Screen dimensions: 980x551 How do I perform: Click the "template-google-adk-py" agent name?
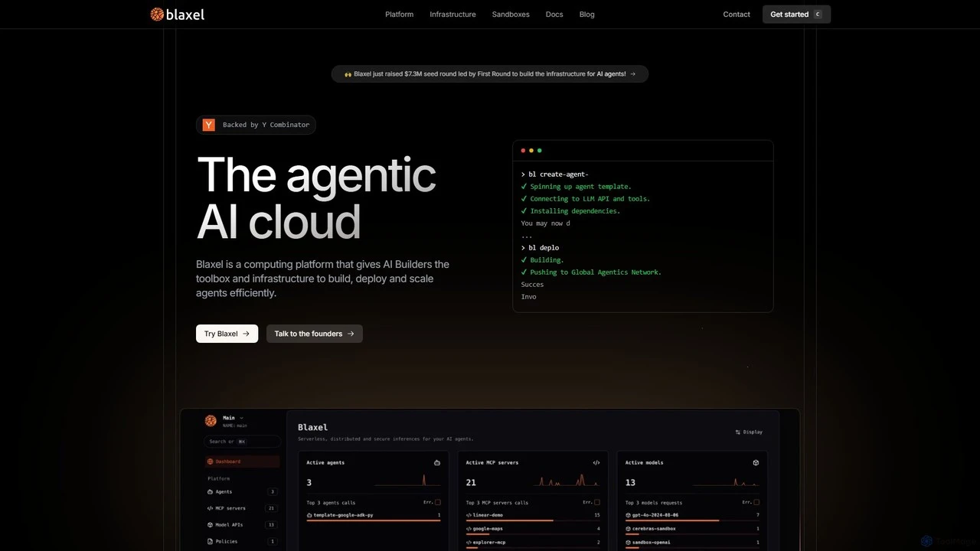(344, 516)
